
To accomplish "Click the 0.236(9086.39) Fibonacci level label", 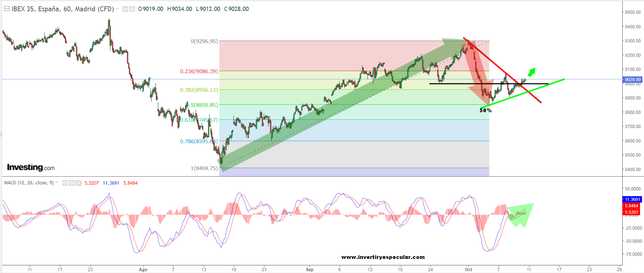I will tap(199, 71).
